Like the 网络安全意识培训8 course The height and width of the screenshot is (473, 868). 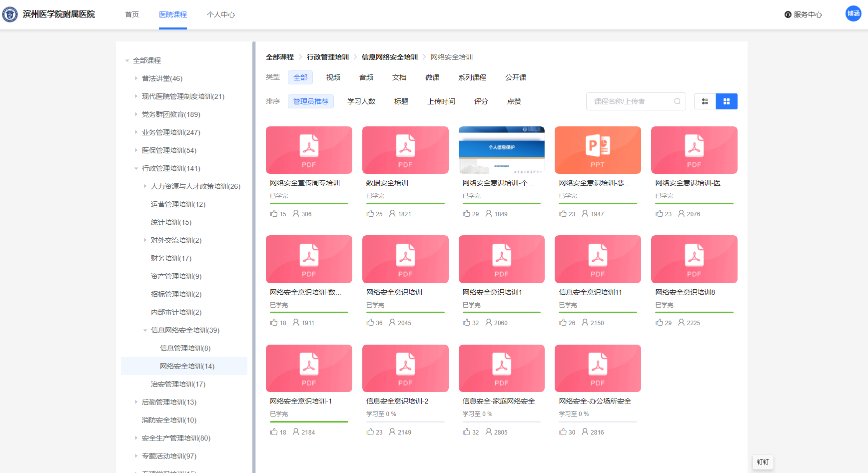[x=660, y=323]
